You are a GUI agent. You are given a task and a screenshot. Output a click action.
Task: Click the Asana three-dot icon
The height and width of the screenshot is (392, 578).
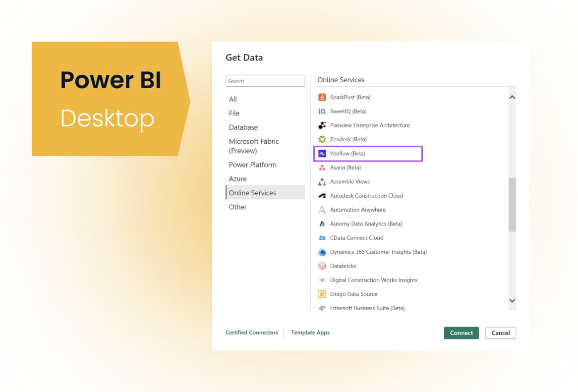tap(322, 168)
